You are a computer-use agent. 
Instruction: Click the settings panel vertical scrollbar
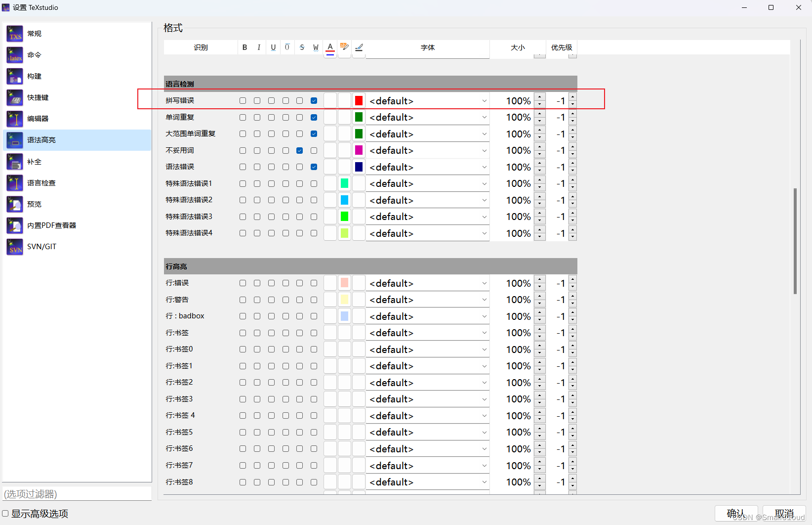[795, 241]
